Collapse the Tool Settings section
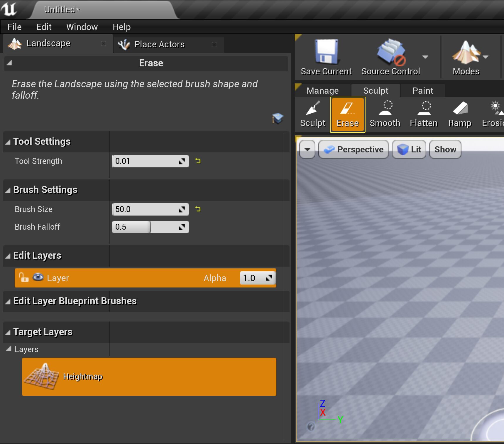Screen dimensions: 504x444 [x=8, y=142]
